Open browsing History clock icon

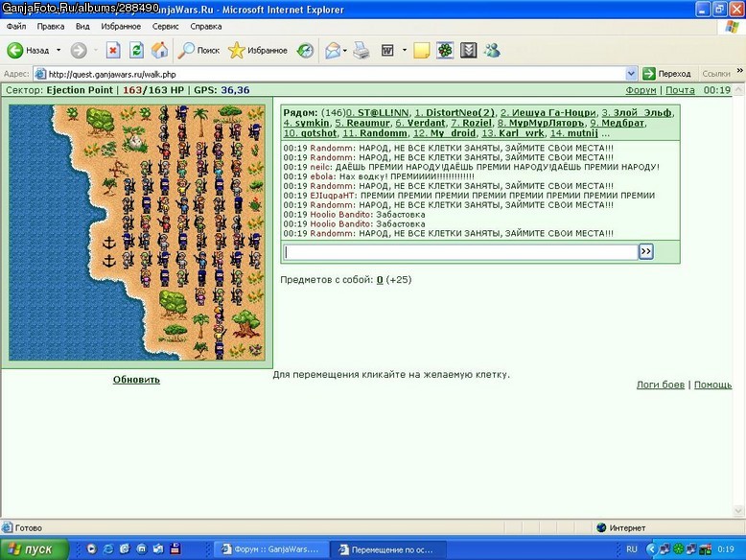tap(305, 50)
